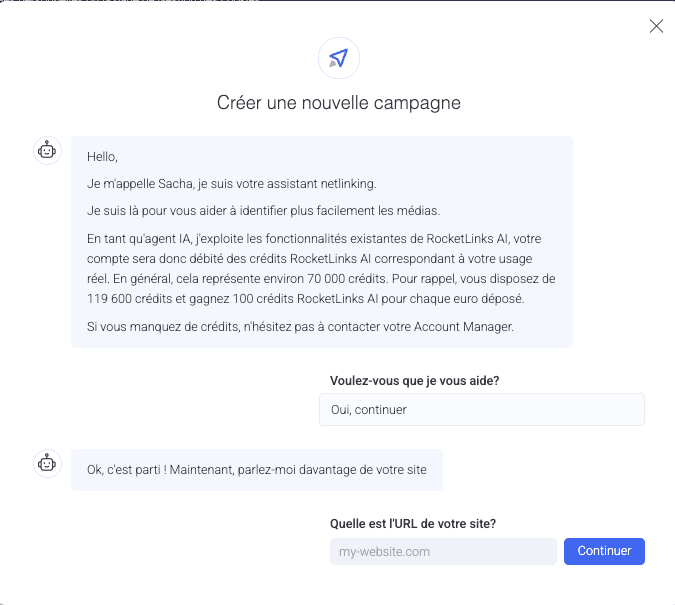The height and width of the screenshot is (605, 675).
Task: Click "Si vous manquez de crédits" sentence
Action: [x=162, y=326]
